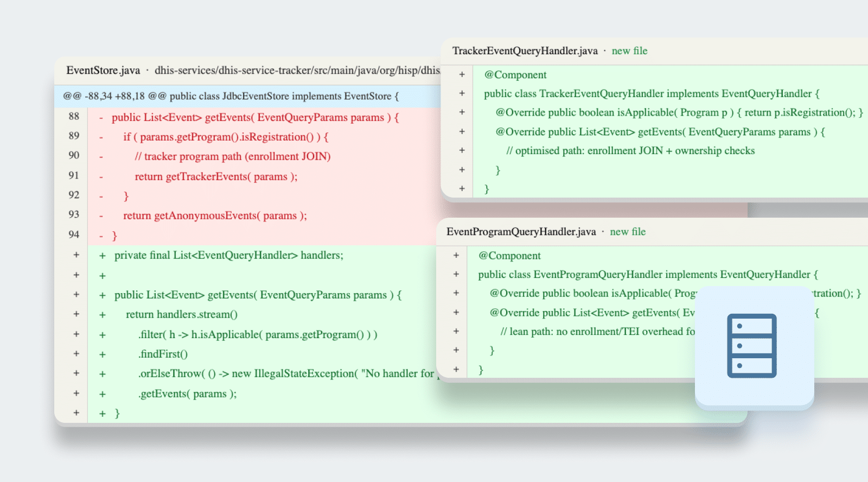Click removed line 'return getAnonymousEvents( params );'

215,215
